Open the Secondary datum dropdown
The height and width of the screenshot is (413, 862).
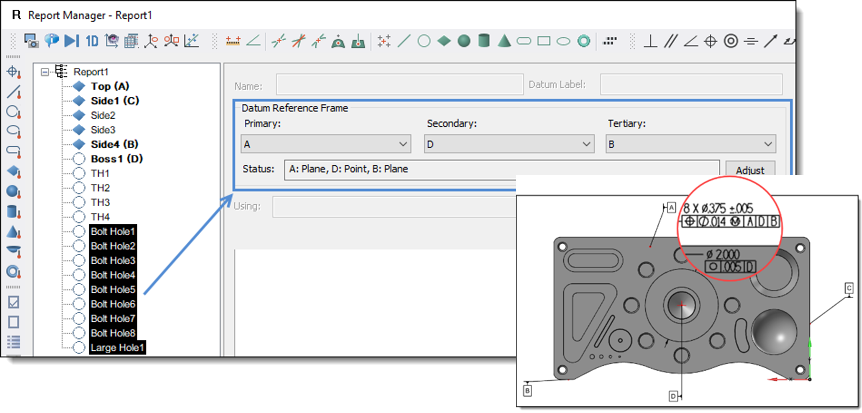(x=509, y=144)
